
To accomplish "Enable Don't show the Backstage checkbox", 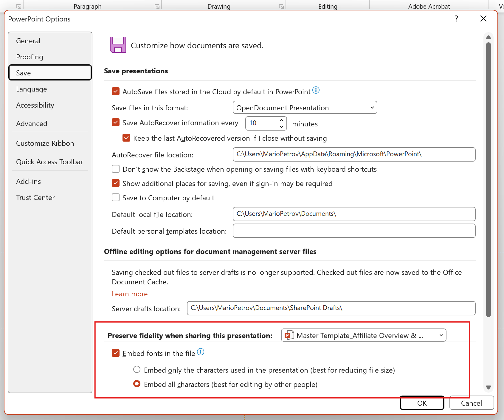I will click(x=116, y=169).
